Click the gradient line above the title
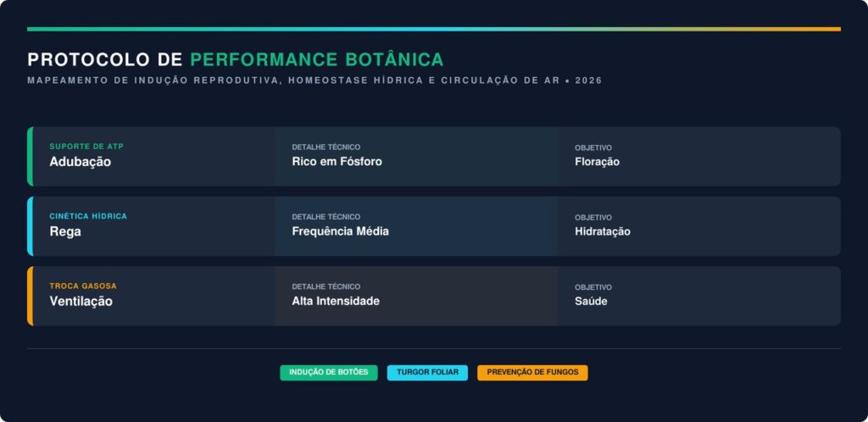 click(434, 29)
